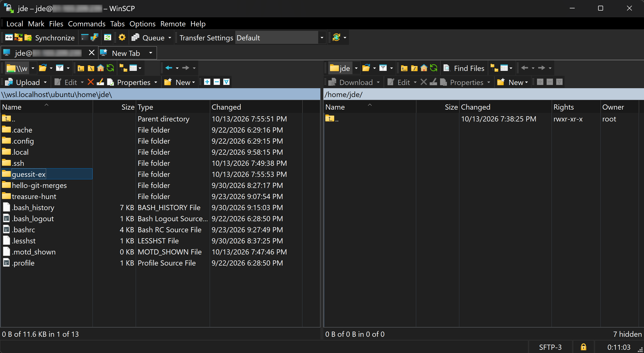
Task: Open Transfer Settings Default combo box
Action: 280,38
